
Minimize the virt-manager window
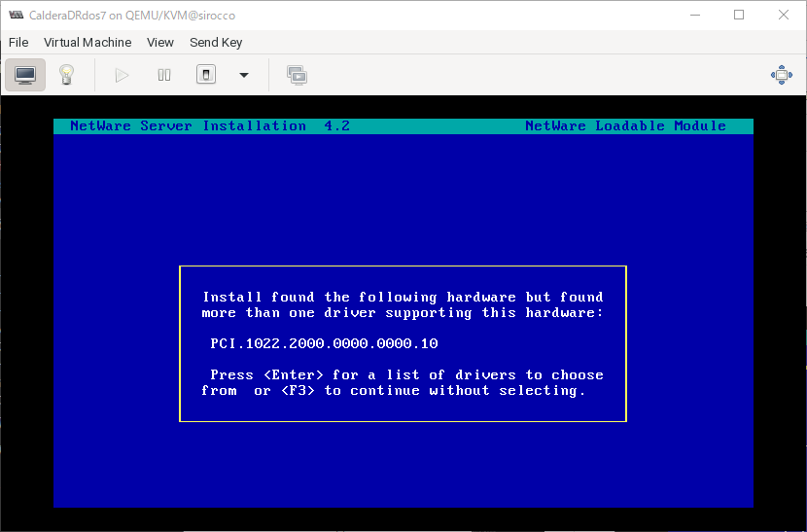(x=695, y=15)
